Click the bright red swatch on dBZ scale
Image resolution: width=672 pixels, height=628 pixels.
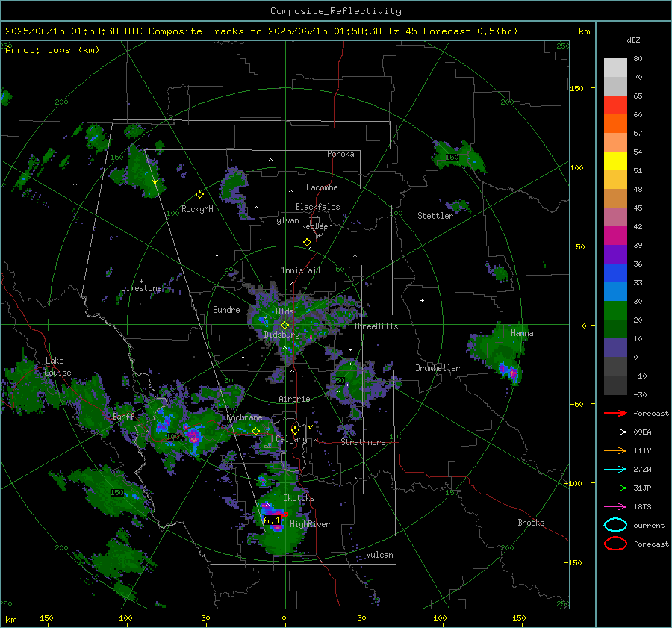[x=615, y=105]
